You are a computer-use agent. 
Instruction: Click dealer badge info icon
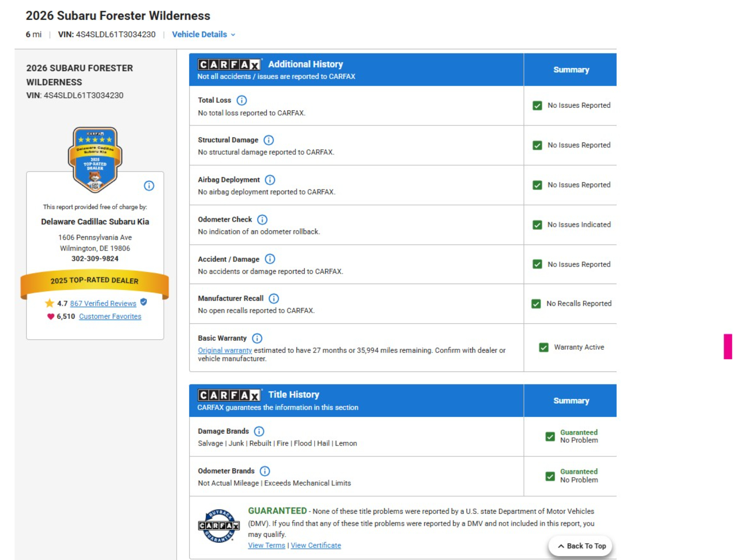coord(149,186)
